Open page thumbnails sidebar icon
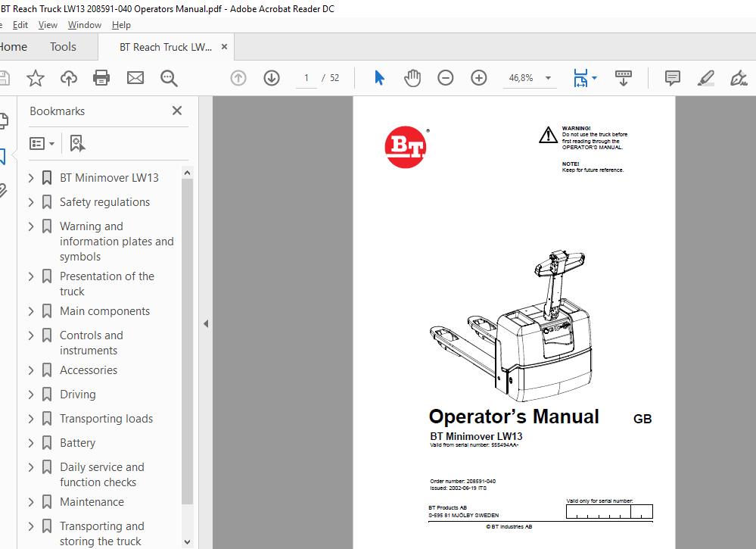 3,120
